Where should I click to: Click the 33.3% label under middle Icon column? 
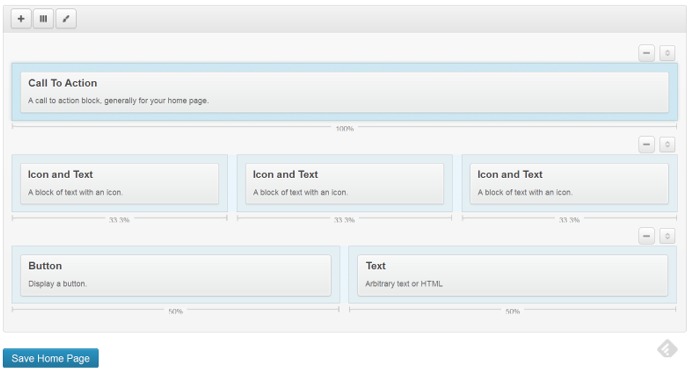point(344,220)
